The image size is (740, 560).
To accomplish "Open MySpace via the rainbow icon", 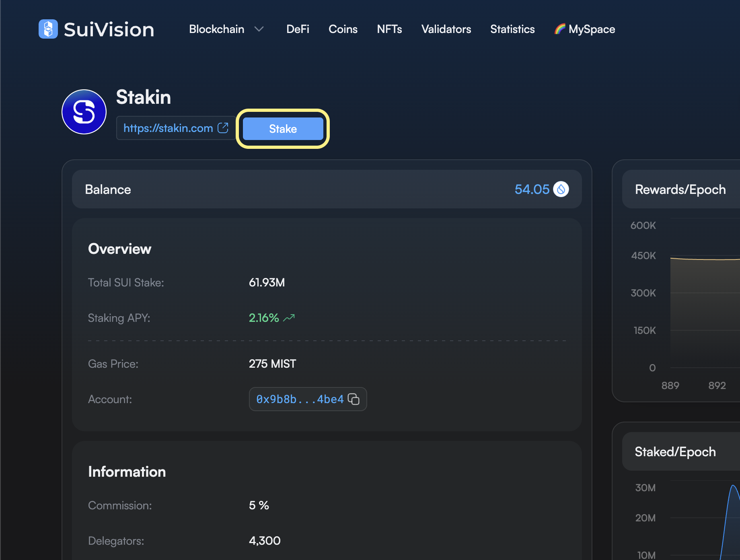I will [561, 29].
